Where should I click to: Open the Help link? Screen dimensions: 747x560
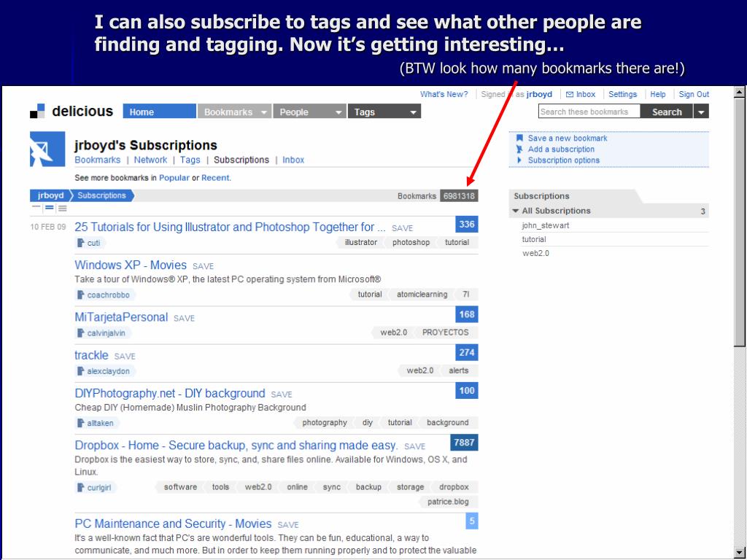click(x=658, y=94)
